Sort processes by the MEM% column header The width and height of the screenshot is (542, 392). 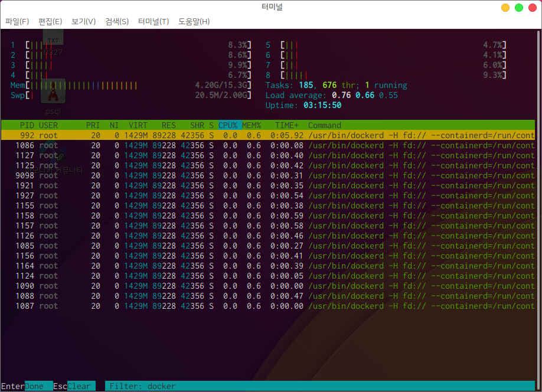[252, 125]
